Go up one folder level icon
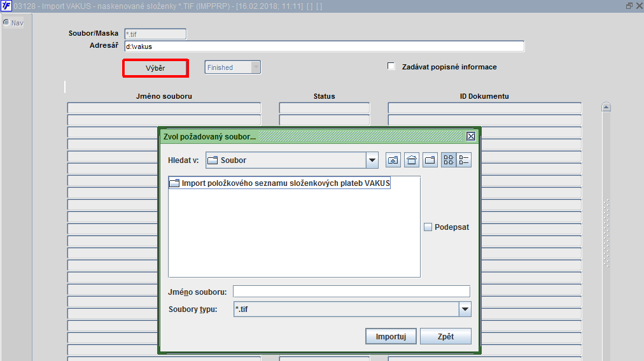This screenshot has height=361, width=644. (393, 160)
